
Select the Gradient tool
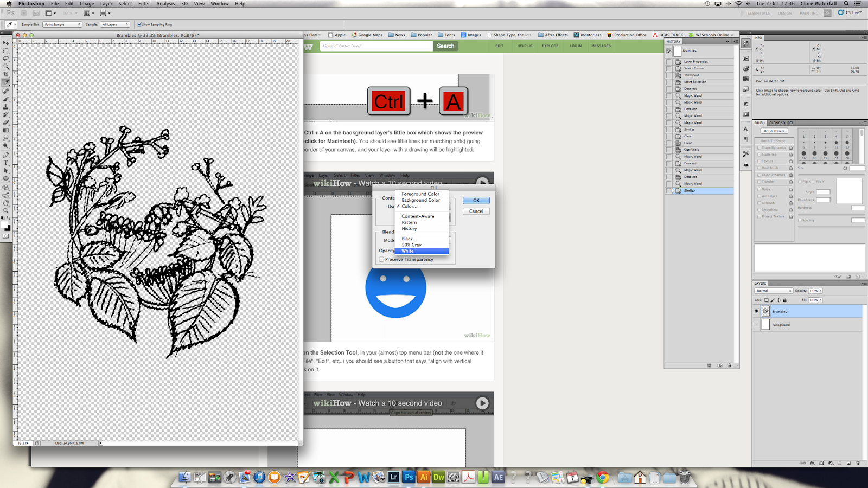pos(5,130)
